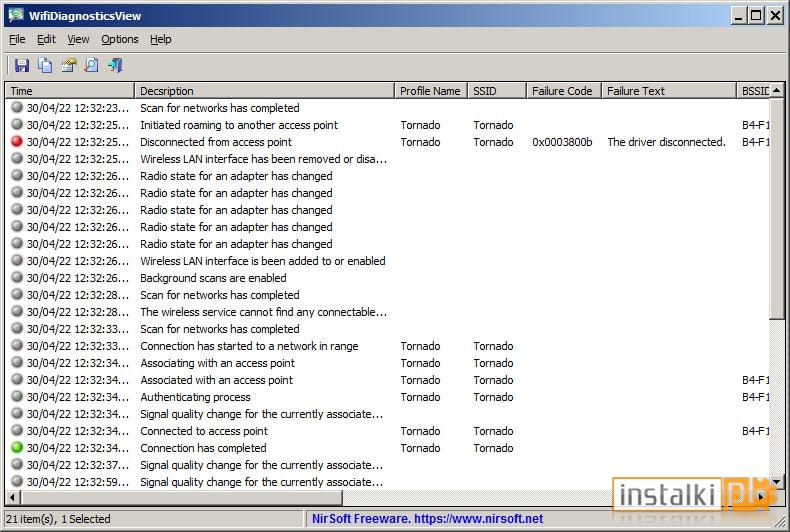
Task: Open the Edit menu
Action: pyautogui.click(x=46, y=39)
